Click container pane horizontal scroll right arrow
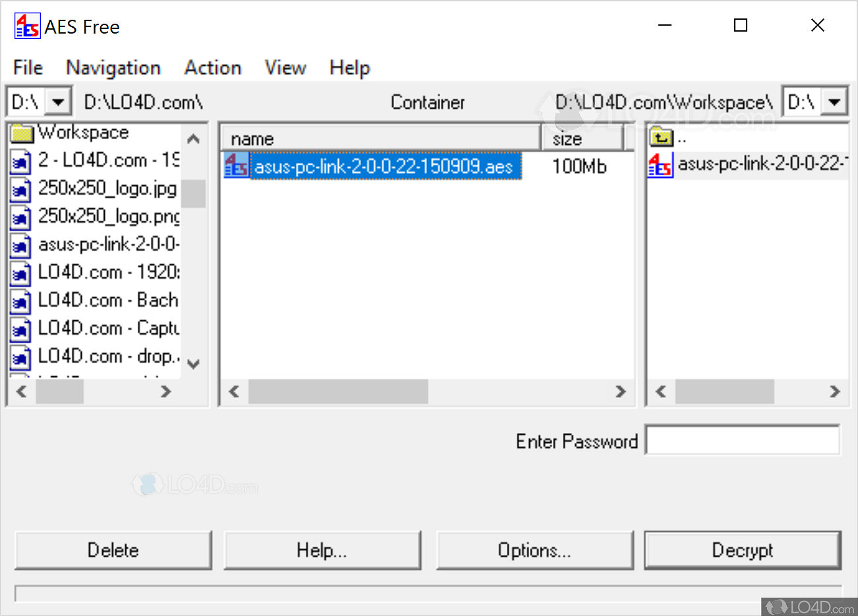 point(620,391)
